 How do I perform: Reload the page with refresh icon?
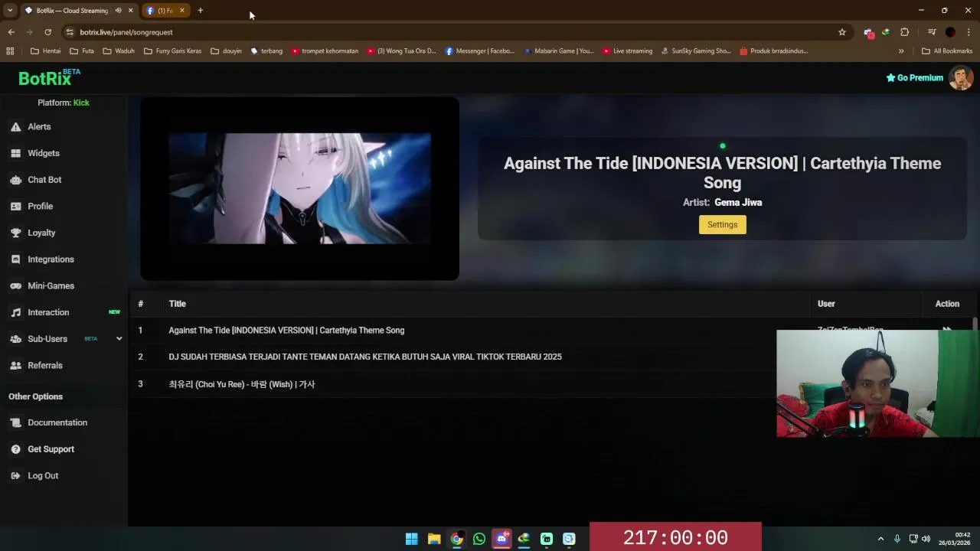(47, 32)
